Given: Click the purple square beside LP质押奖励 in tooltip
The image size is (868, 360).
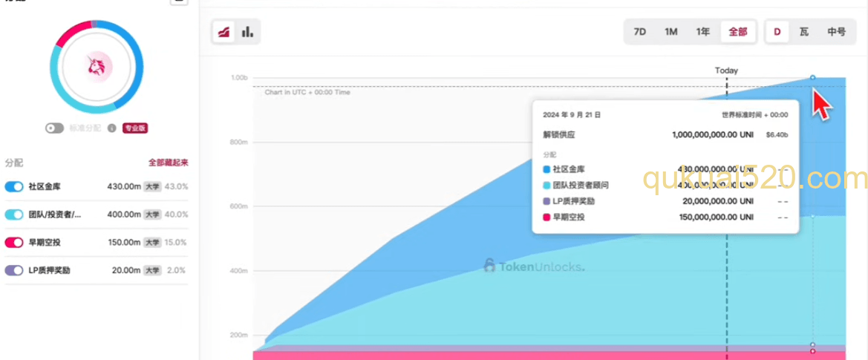Looking at the screenshot, I should click(x=547, y=201).
